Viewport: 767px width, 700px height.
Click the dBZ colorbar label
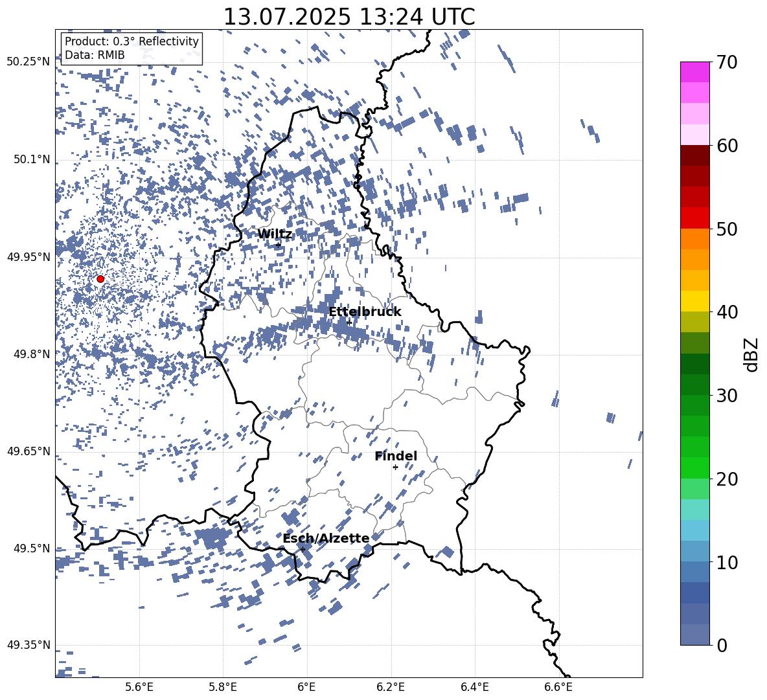tap(751, 354)
